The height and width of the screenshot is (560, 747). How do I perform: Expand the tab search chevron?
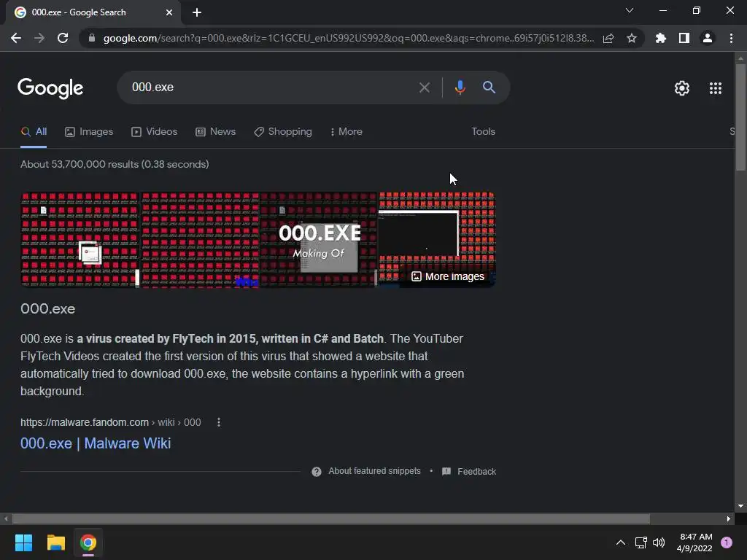point(630,10)
